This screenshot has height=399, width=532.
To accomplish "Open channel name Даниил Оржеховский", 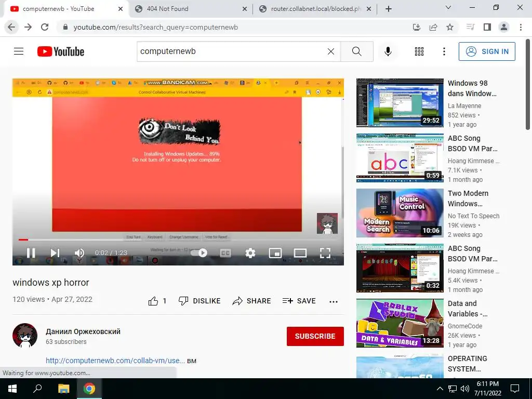I will click(x=83, y=331).
